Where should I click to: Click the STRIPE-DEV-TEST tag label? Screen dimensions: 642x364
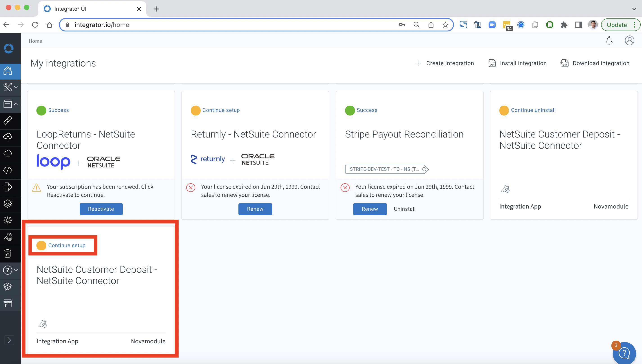(x=387, y=169)
